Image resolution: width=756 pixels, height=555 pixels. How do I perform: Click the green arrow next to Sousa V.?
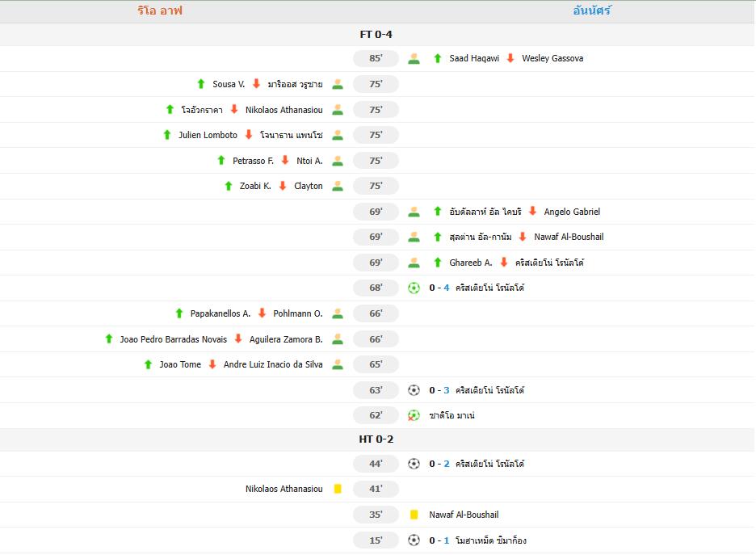pos(199,84)
